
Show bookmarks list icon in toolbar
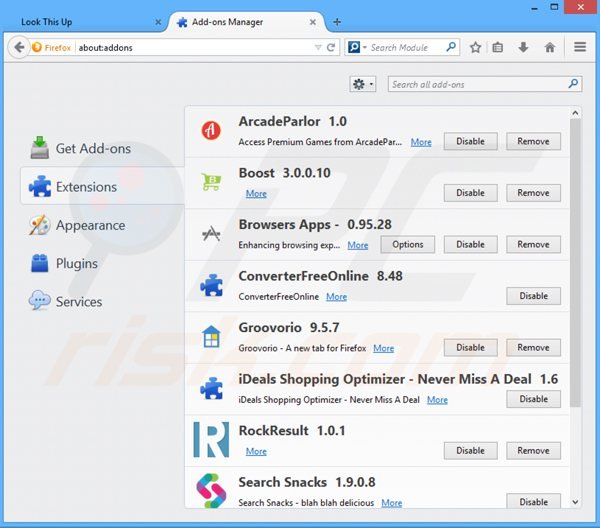[498, 47]
